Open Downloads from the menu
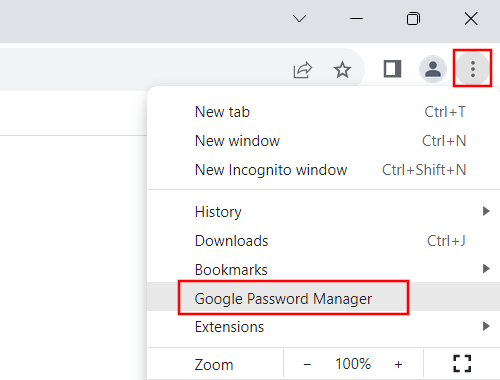 pyautogui.click(x=323, y=241)
